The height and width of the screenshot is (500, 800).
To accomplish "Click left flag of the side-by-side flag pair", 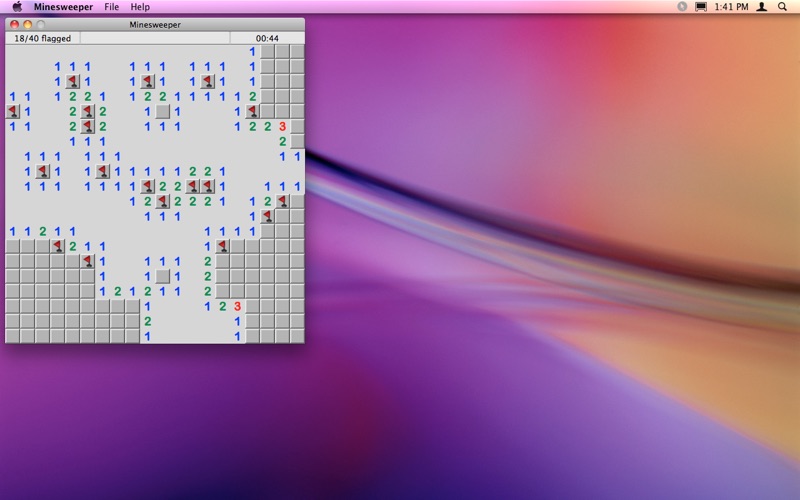I will tap(192, 186).
